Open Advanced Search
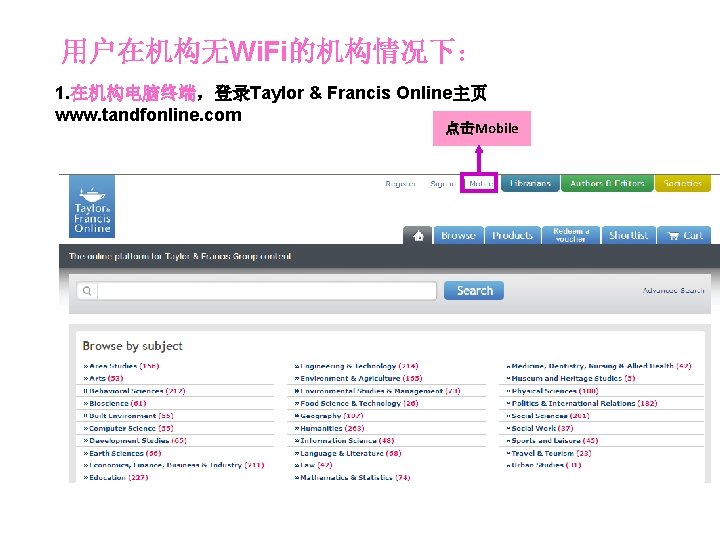 (x=673, y=290)
